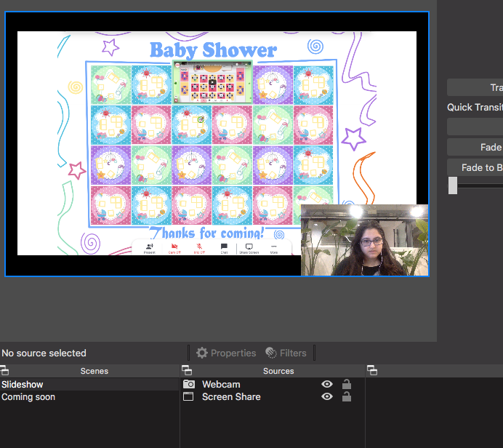The image size is (503, 448).
Task: Click the Screen Share window icon
Action: [188, 397]
